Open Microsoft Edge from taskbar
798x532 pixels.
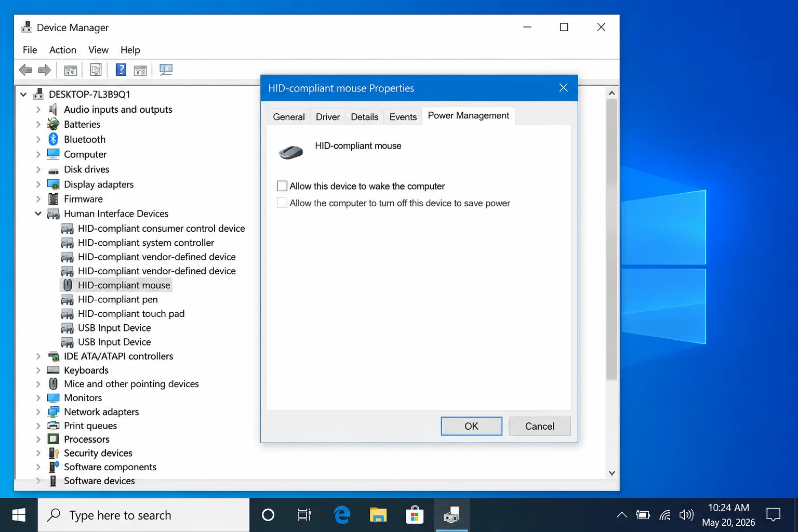click(x=342, y=515)
